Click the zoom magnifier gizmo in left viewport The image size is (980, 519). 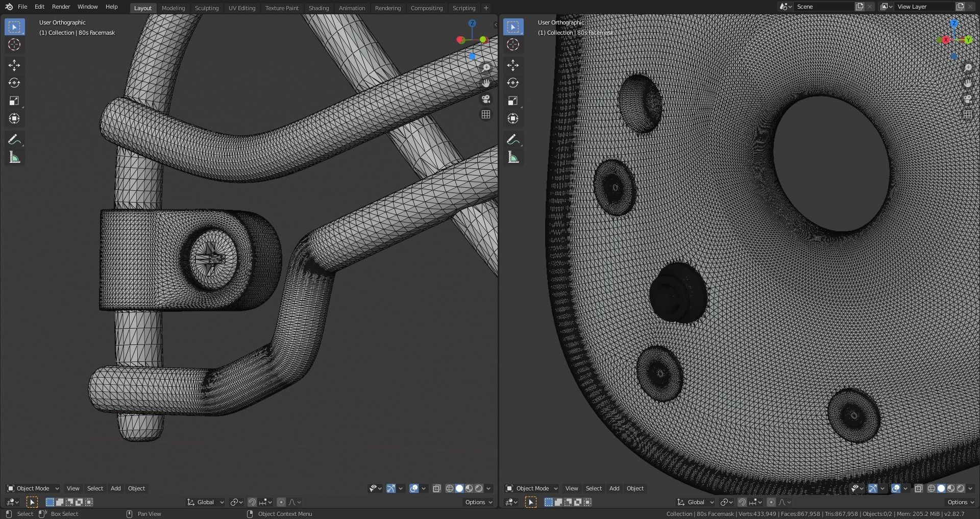pos(486,67)
